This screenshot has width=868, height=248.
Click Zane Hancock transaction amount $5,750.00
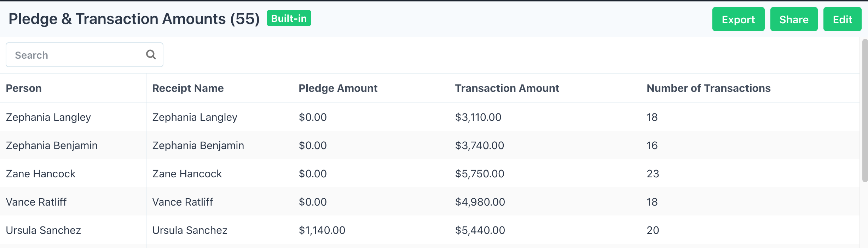tap(480, 173)
